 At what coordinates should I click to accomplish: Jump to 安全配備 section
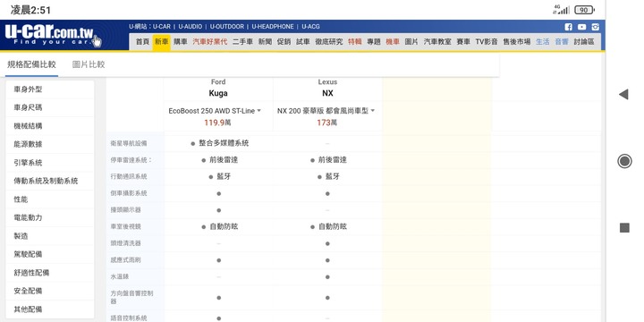point(50,291)
